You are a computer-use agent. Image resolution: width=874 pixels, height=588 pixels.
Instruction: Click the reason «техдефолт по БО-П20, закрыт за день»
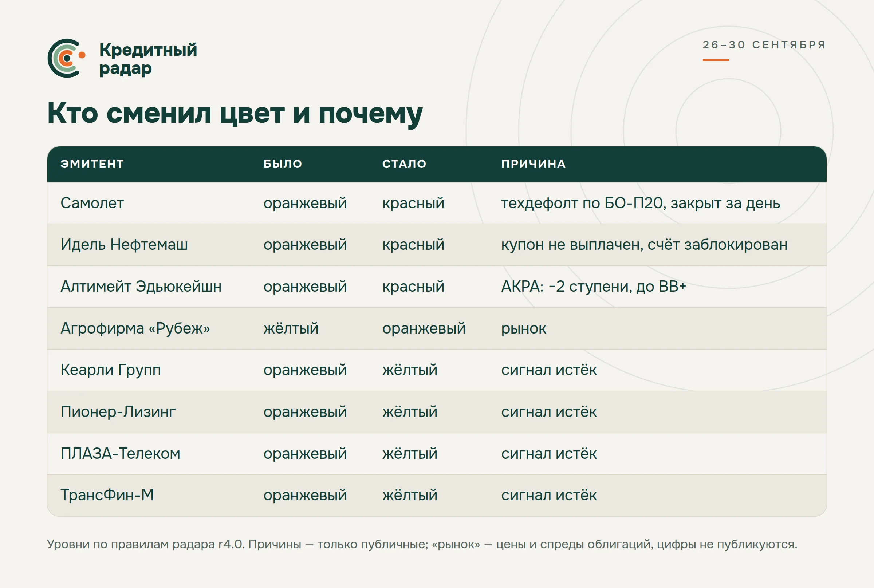[641, 203]
